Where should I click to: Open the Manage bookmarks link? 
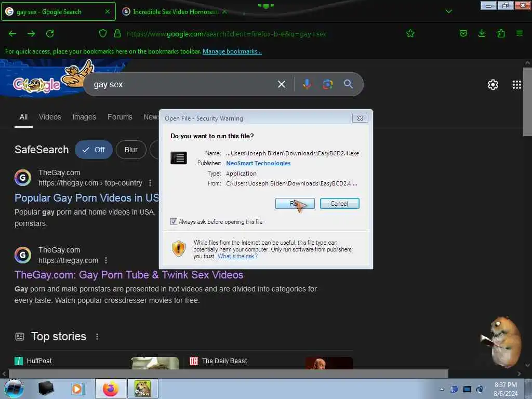[232, 51]
